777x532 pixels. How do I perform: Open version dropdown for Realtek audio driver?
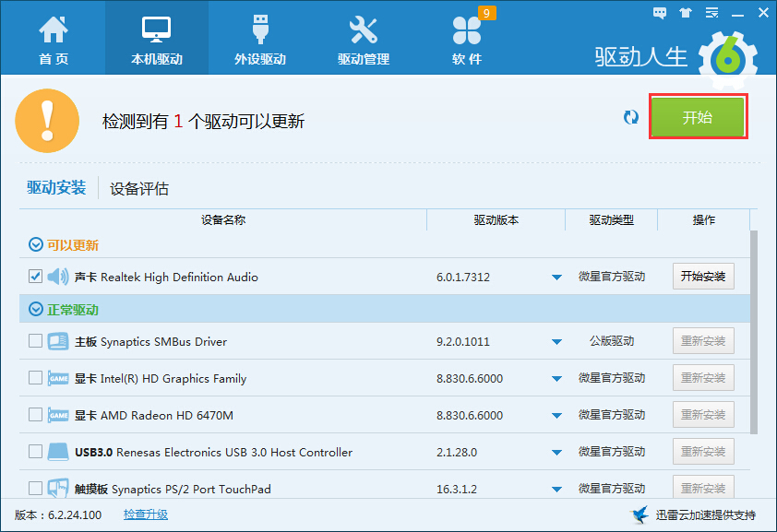pyautogui.click(x=556, y=278)
